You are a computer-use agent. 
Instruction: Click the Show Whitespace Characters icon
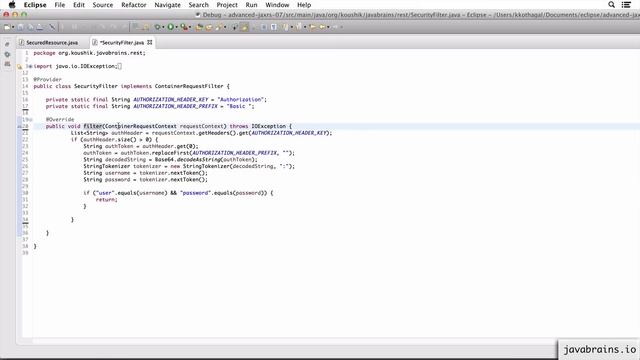pos(273,27)
